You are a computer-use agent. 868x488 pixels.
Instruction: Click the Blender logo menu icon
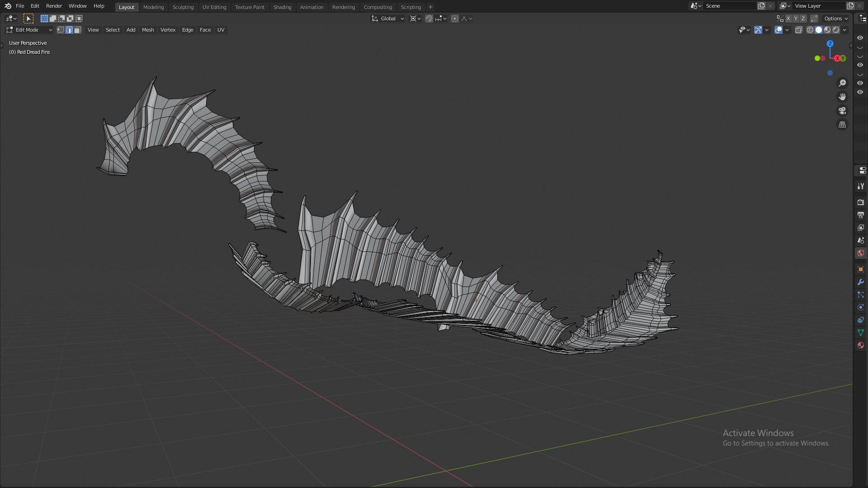pyautogui.click(x=8, y=6)
